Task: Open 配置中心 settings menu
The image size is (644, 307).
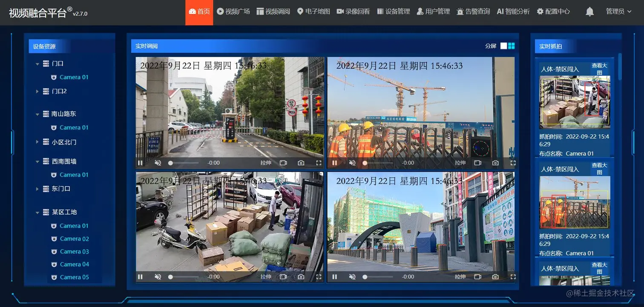Action: (553, 11)
